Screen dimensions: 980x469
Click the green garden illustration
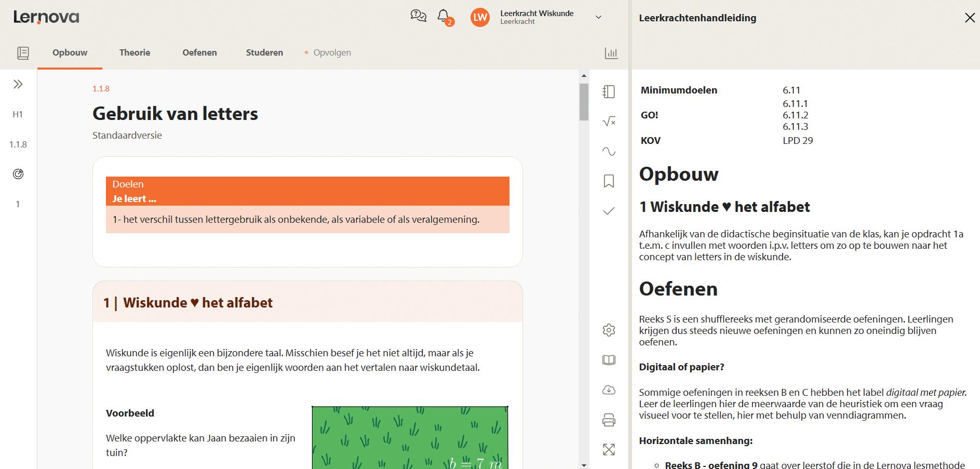click(x=410, y=437)
